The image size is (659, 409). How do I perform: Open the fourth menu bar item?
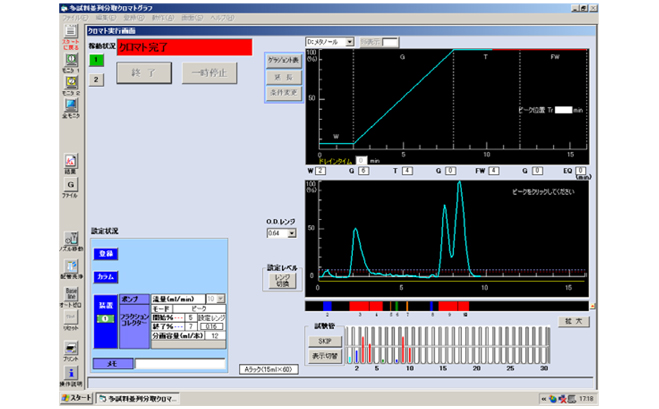click(163, 18)
